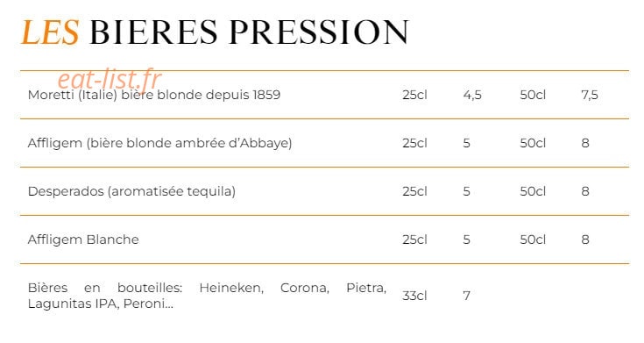Click the eat-list.fr watermark link
The width and height of the screenshot is (644, 343).
110,79
